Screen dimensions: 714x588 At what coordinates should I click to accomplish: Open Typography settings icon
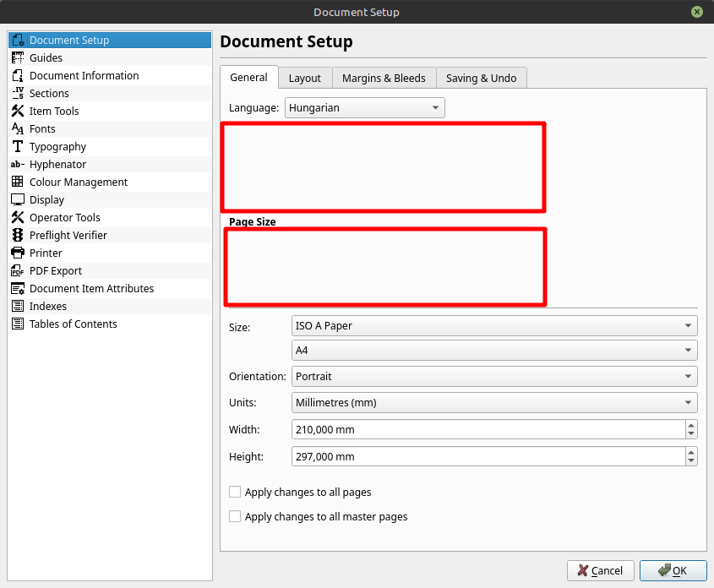click(x=17, y=146)
